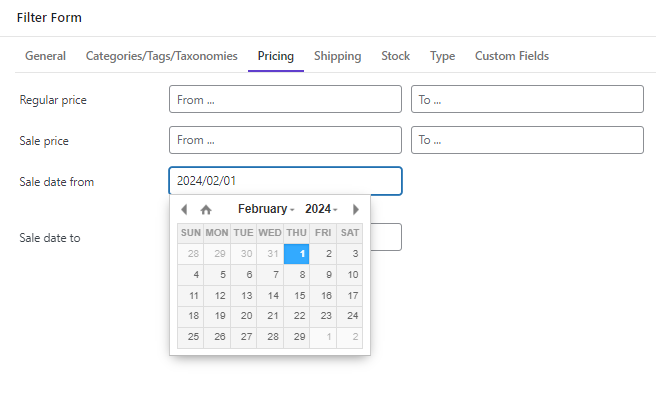Choose February 10 on calendar
656x393 pixels.
350,275
